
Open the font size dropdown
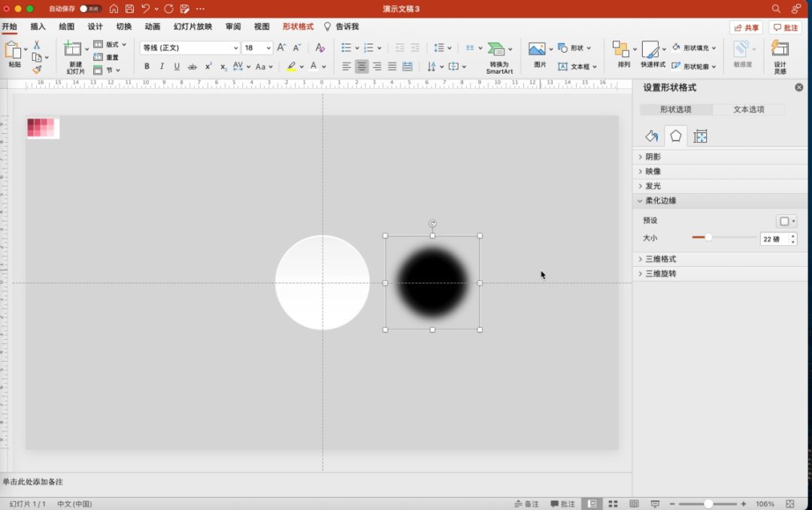[x=268, y=47]
